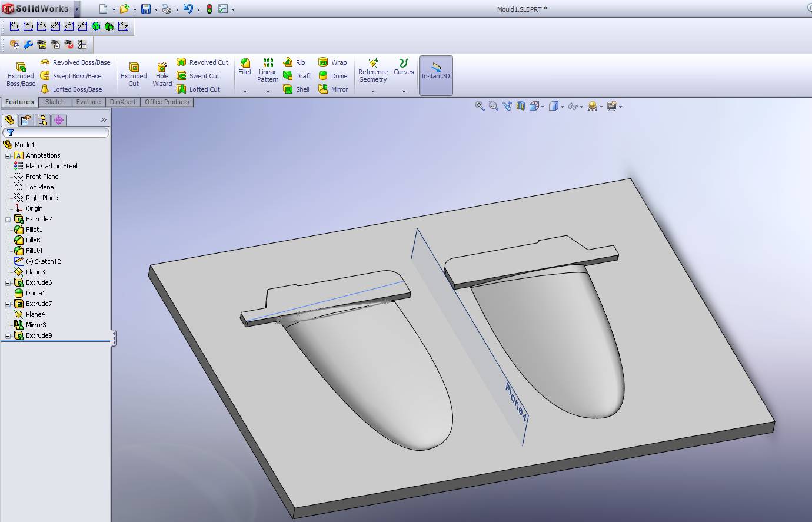The image size is (812, 522).
Task: Open the Hole Wizard tool
Action: click(x=162, y=75)
